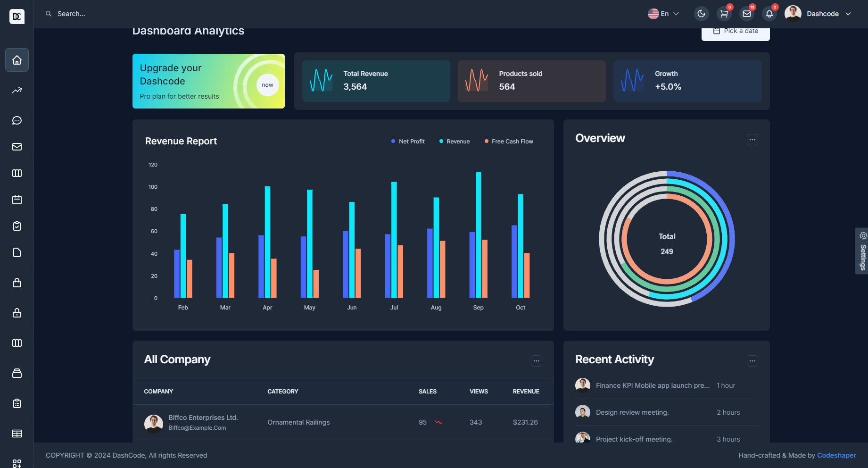The height and width of the screenshot is (468, 868).
Task: Open the Email sidebar icon
Action: pyautogui.click(x=17, y=147)
